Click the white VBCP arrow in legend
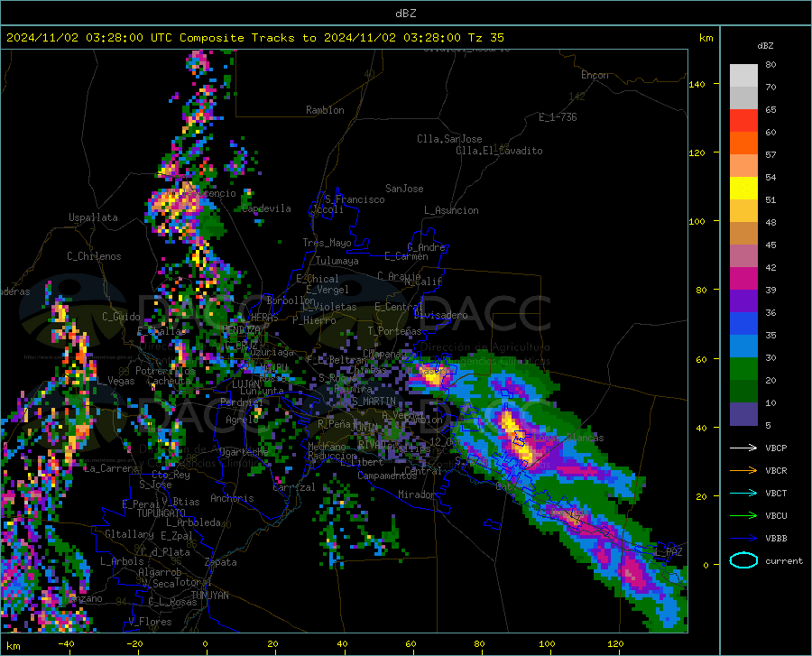 (743, 448)
